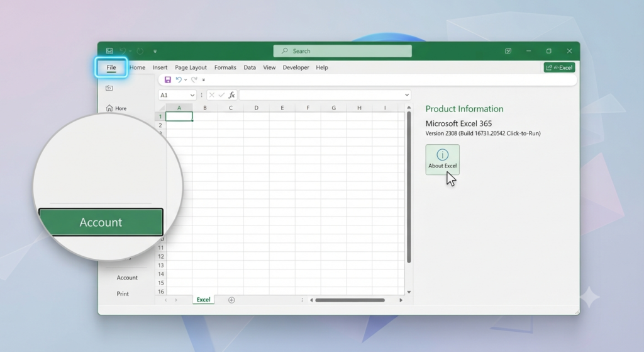Click the Select All corner triangle
The image size is (644, 352).
pos(162,108)
